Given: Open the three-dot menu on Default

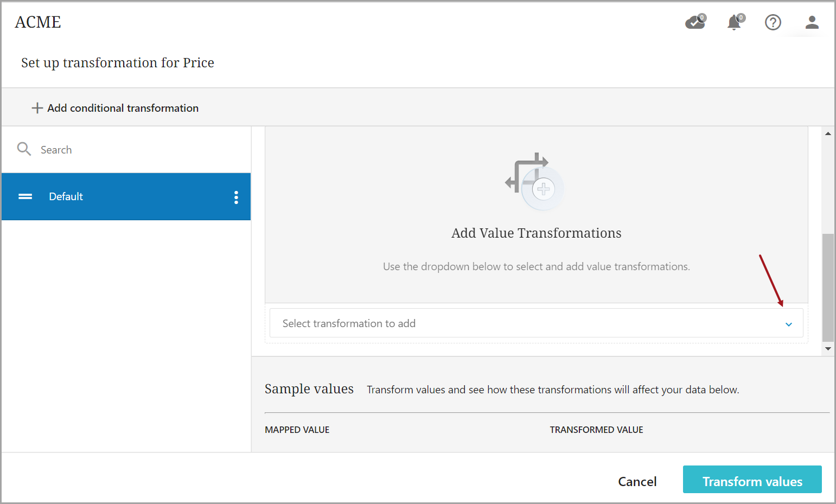Looking at the screenshot, I should pos(236,197).
